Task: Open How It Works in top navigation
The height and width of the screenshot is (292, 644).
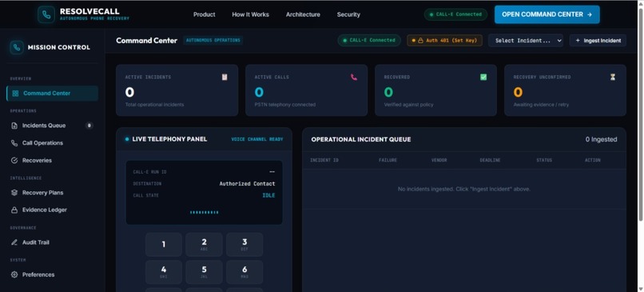Action: tap(251, 14)
